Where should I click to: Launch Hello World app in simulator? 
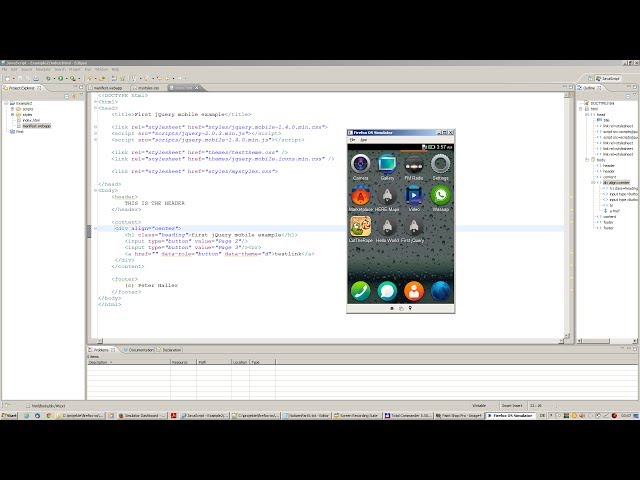tap(387, 227)
